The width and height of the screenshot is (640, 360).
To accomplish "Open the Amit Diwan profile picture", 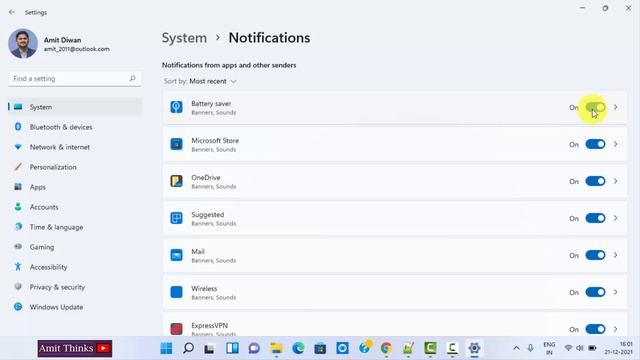I will tap(23, 44).
